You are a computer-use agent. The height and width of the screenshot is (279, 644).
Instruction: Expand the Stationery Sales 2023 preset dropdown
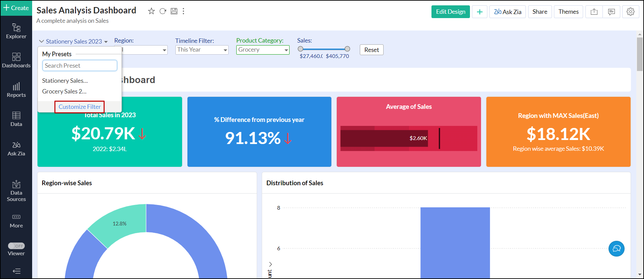coord(74,42)
